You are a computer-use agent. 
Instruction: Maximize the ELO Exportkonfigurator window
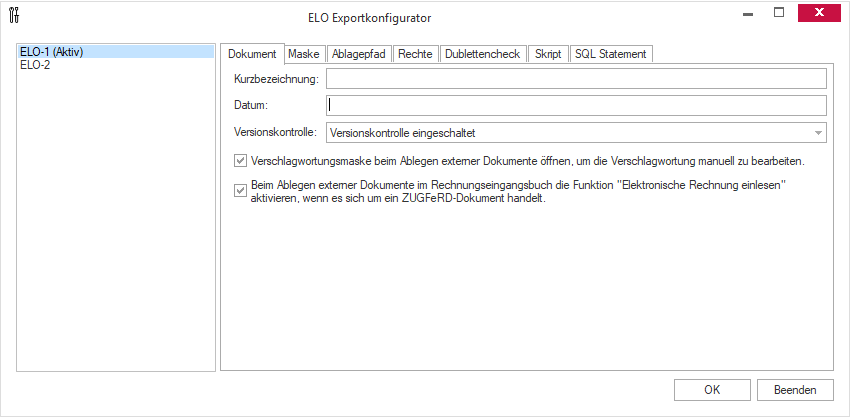(x=779, y=12)
